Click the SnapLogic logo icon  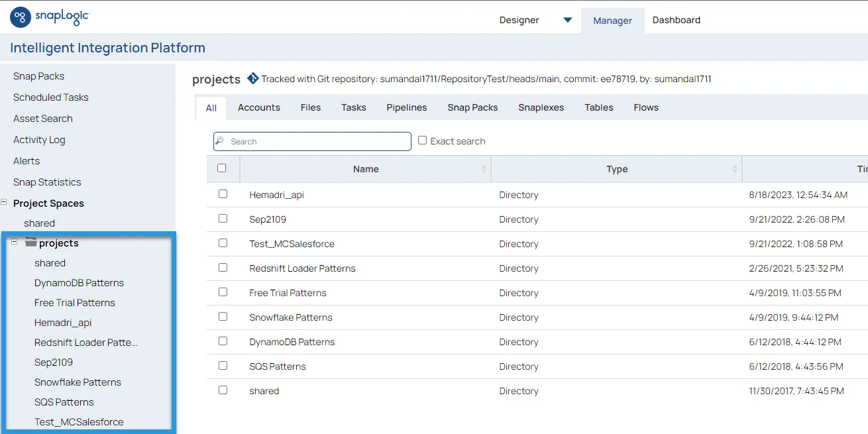click(21, 17)
